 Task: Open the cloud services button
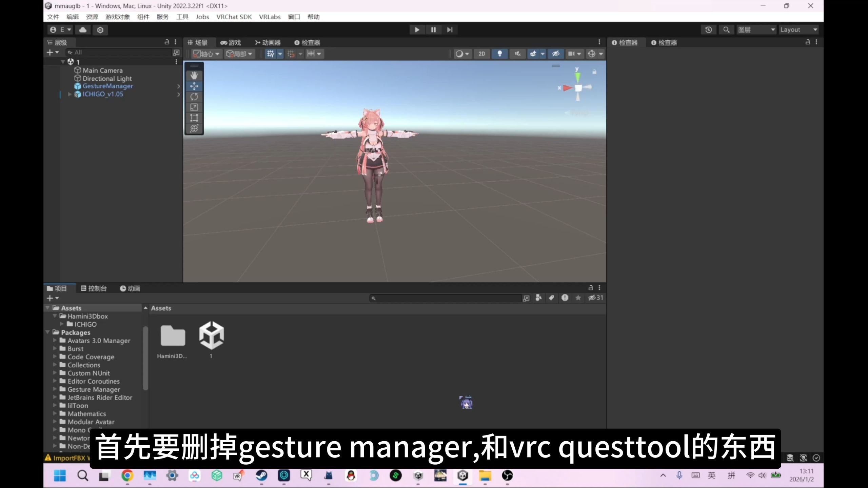tap(83, 30)
